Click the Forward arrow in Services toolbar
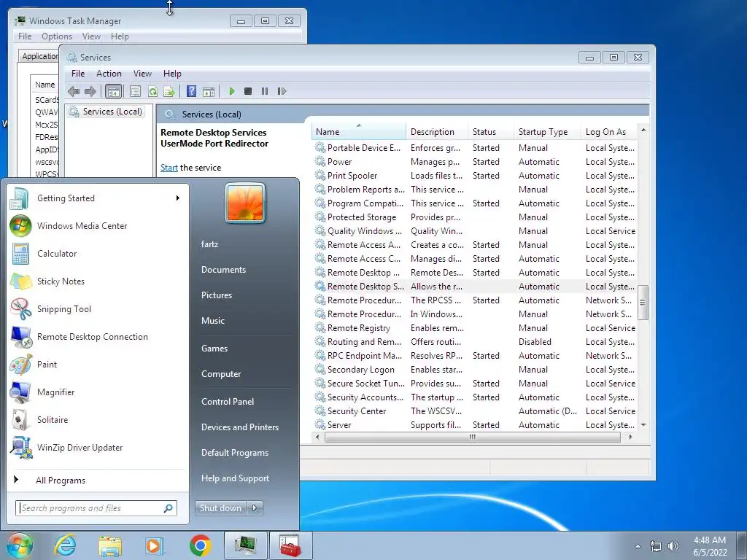 pyautogui.click(x=90, y=91)
